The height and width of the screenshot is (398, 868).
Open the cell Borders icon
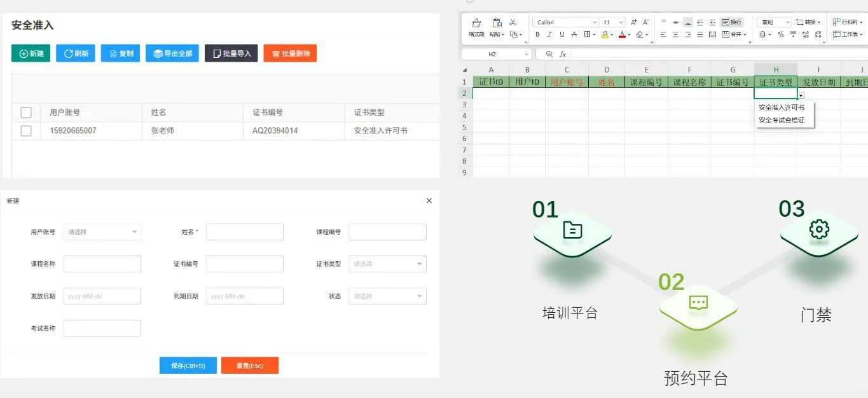pyautogui.click(x=587, y=34)
